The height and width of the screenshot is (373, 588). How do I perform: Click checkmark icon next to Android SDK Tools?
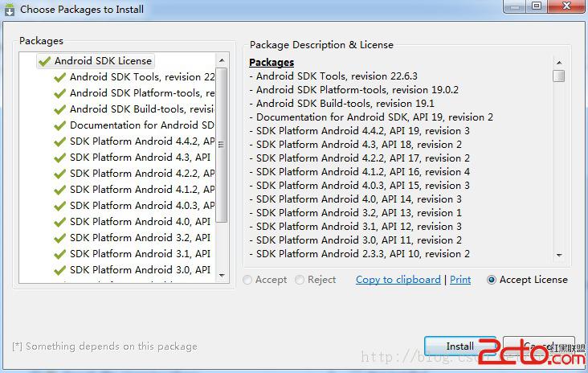tap(59, 77)
